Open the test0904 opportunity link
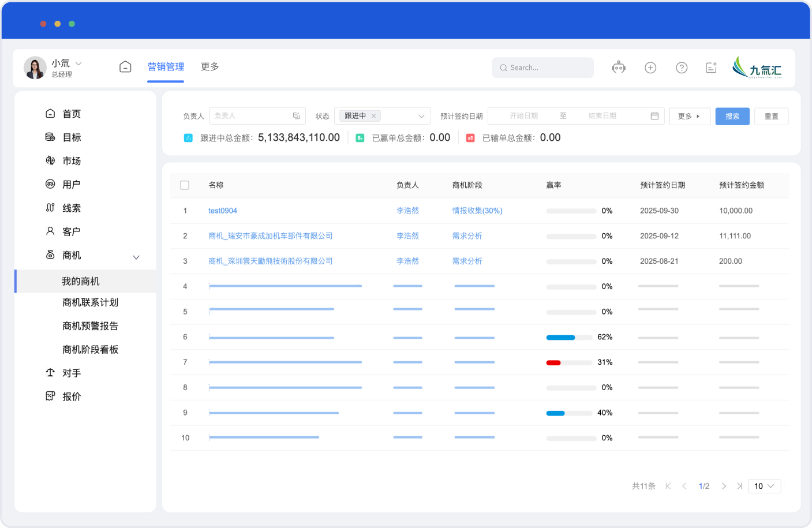Viewport: 812px width, 528px height. point(223,211)
